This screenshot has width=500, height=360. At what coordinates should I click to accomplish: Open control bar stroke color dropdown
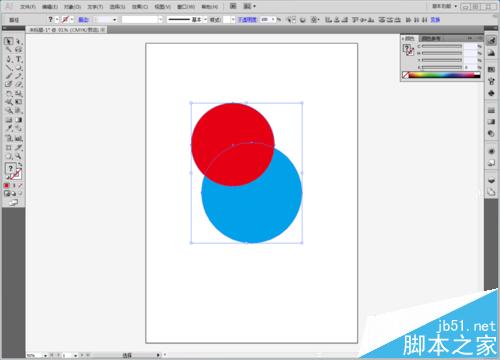point(71,20)
